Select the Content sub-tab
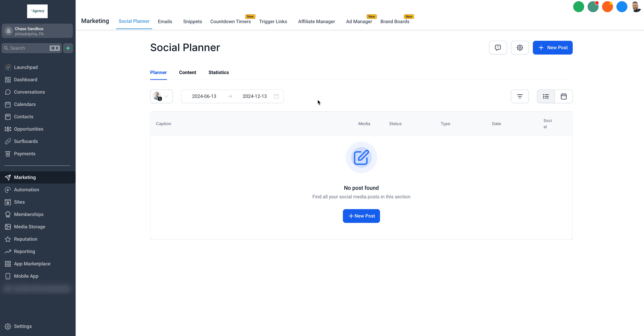Screen dimensions: 644x336 click(188, 73)
